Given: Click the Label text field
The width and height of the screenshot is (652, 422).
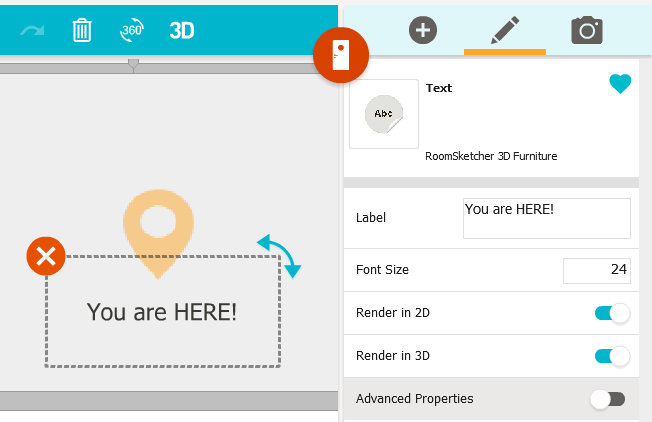Looking at the screenshot, I should pos(546,218).
